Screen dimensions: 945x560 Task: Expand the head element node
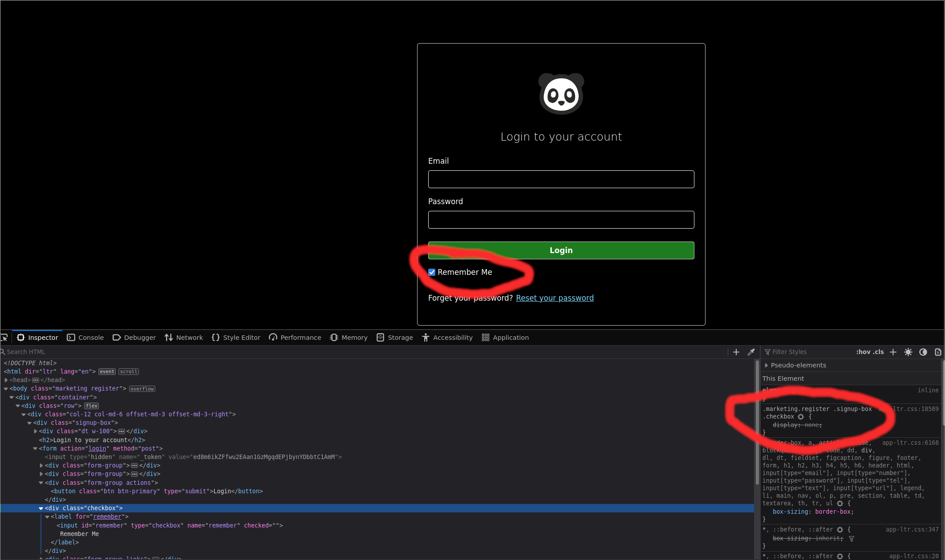(6, 380)
